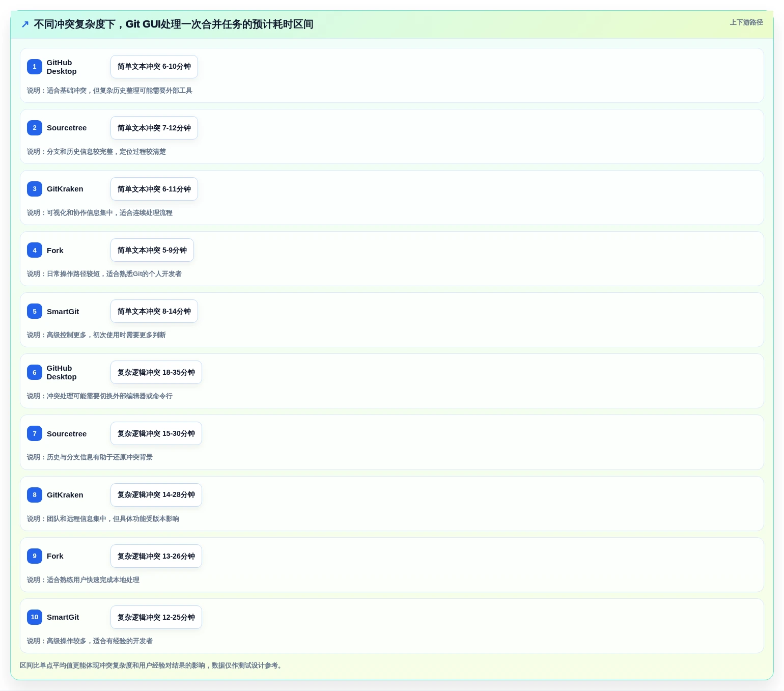Click the 复杂逻辑冲突 14-28分钟 chip

[x=156, y=495]
